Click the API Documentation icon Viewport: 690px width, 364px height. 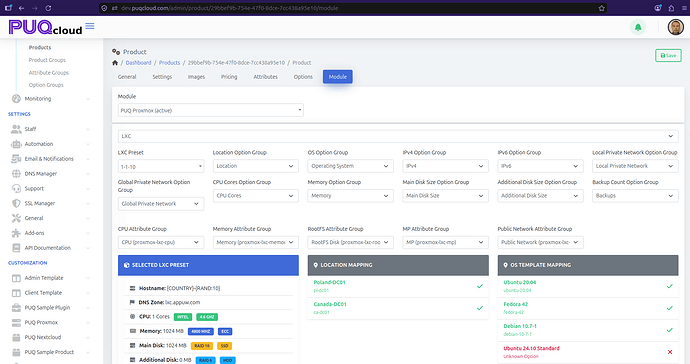[x=16, y=248]
